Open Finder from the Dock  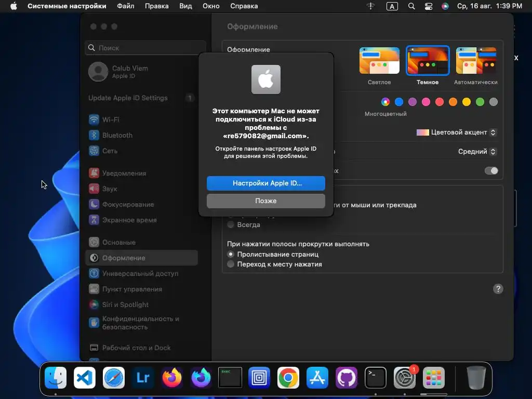(56, 377)
